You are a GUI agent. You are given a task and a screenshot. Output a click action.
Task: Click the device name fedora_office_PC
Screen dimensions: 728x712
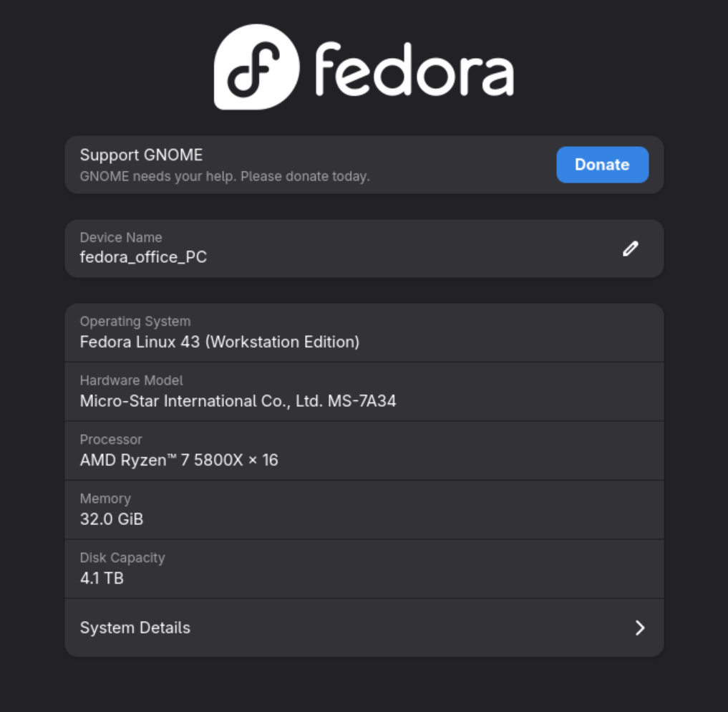143,257
